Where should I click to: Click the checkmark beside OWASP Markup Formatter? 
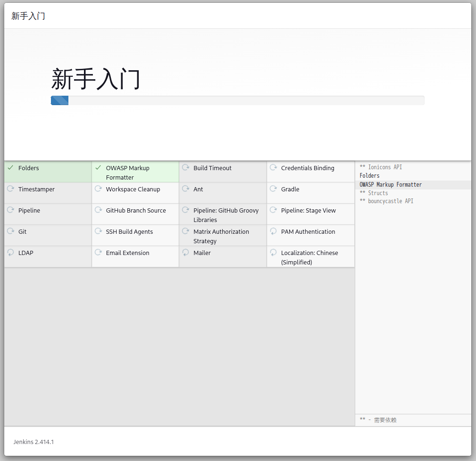tap(98, 168)
